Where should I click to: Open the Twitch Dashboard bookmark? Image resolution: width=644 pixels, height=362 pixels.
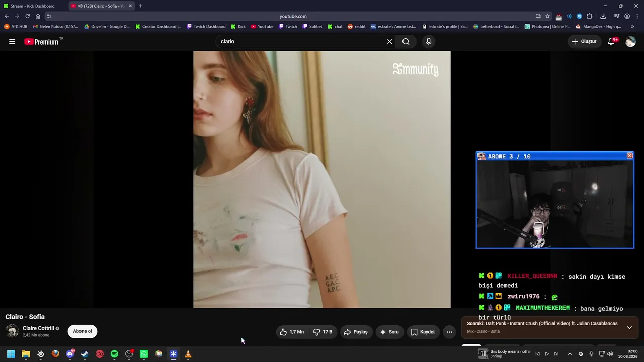[x=206, y=27]
